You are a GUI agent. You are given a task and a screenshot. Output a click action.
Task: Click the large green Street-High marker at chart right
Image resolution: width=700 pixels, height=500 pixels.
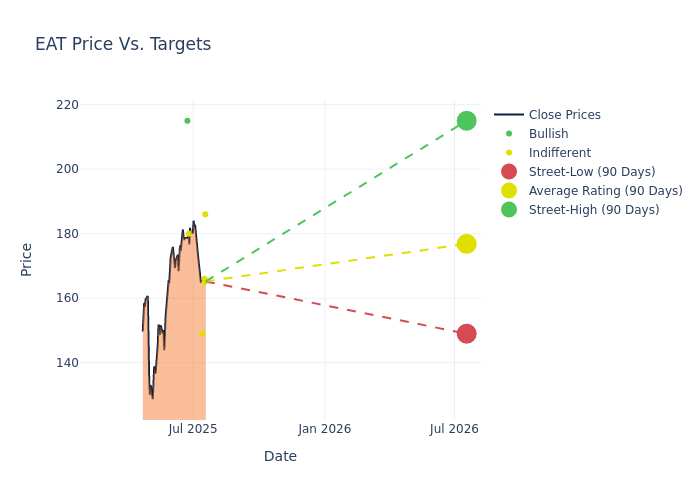pos(467,121)
